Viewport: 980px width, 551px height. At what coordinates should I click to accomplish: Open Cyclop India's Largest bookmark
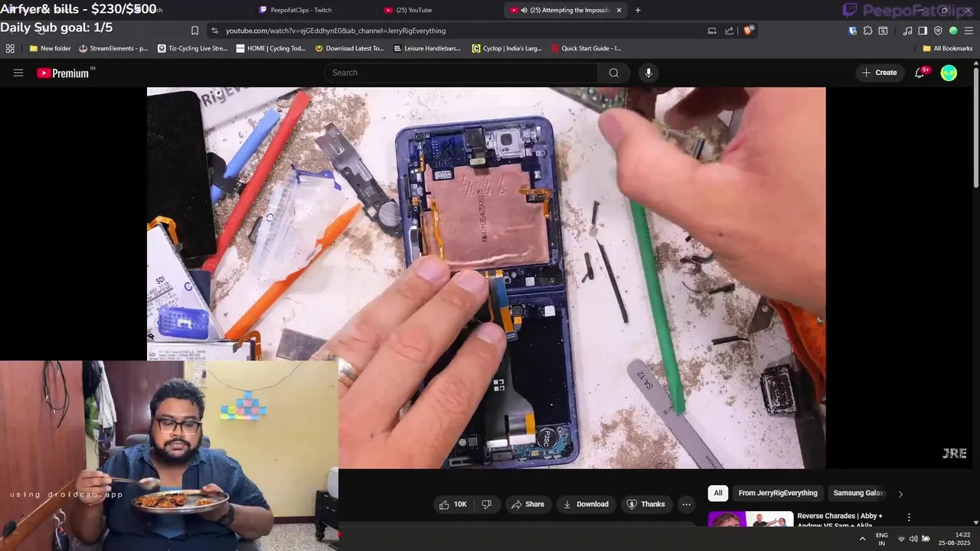click(x=507, y=48)
